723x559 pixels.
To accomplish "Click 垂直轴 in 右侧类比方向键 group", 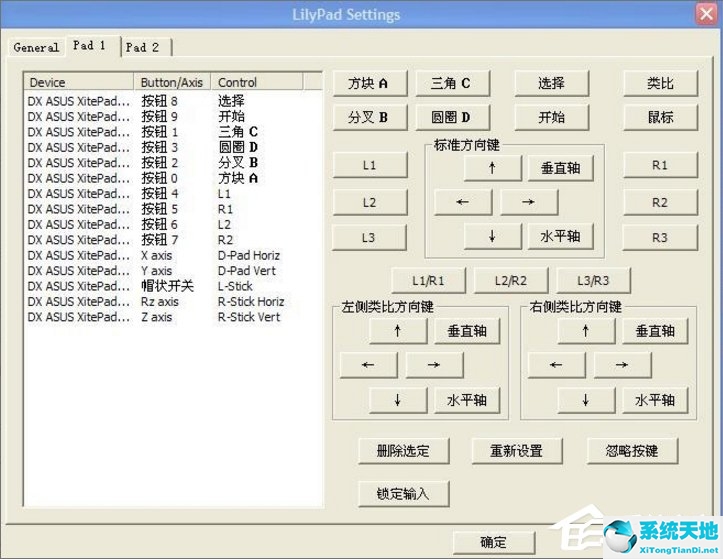I will pos(655,331).
